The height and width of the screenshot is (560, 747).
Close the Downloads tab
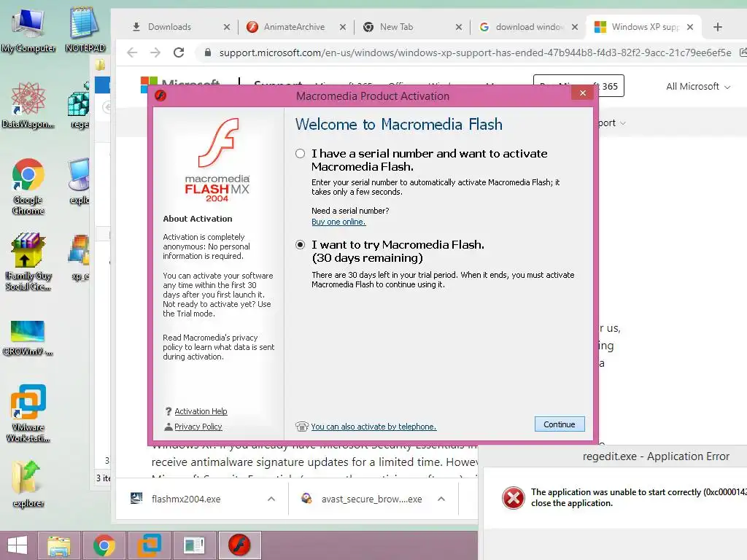(227, 27)
